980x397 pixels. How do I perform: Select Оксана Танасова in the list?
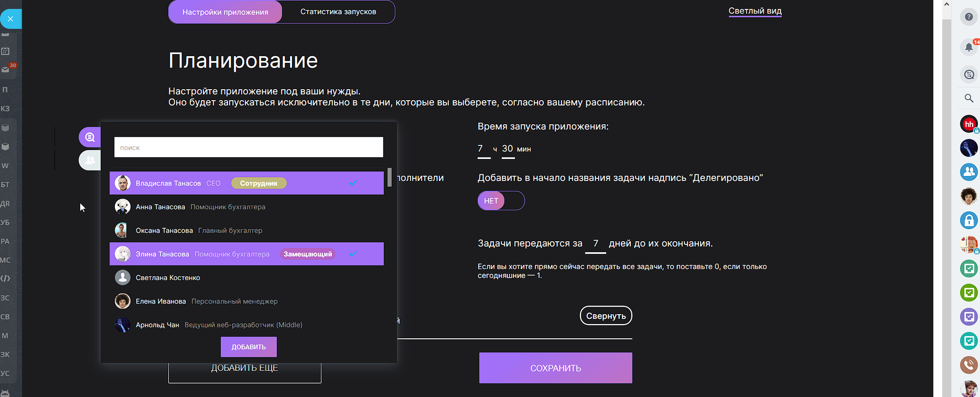click(x=246, y=230)
